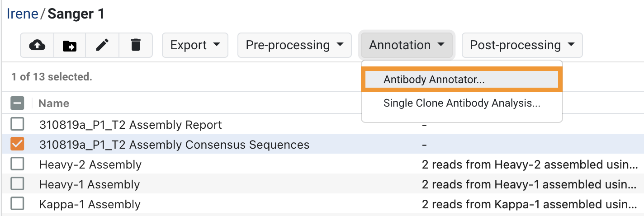Viewport: 644px width, 216px height.
Task: Click the trash delete icon
Action: [136, 45]
